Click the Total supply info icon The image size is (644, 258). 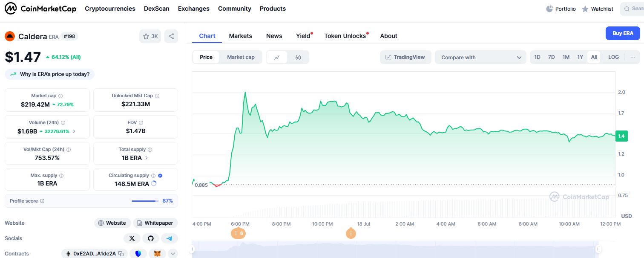click(150, 150)
